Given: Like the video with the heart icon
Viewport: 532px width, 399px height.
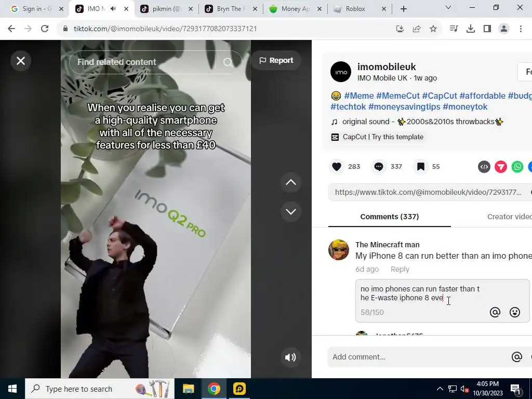Looking at the screenshot, I should [x=337, y=167].
